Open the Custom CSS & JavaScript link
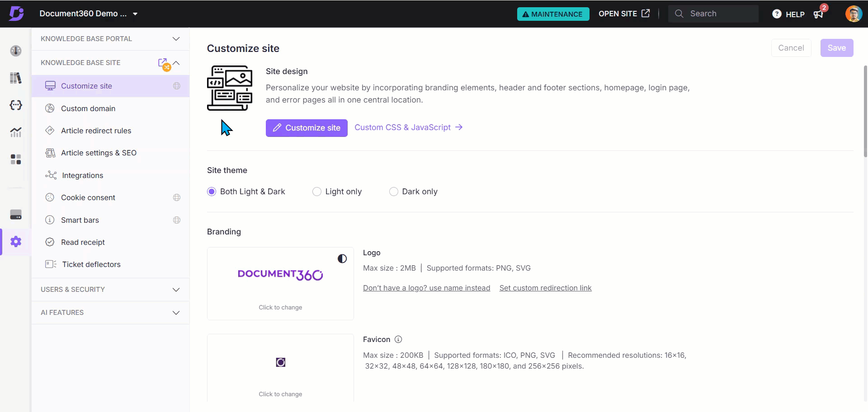Viewport: 868px width, 412px height. (408, 127)
